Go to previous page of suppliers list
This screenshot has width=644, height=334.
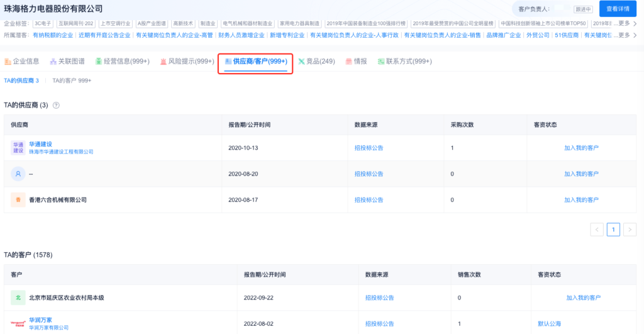click(597, 230)
